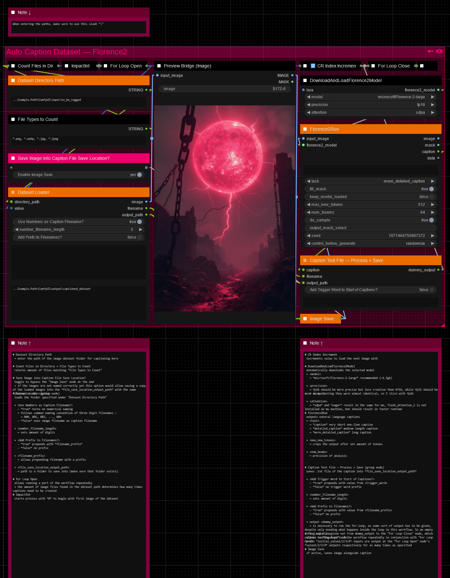The image size is (450, 578).
Task: Collapse the Count Files in Dir node
Action: pos(13,66)
